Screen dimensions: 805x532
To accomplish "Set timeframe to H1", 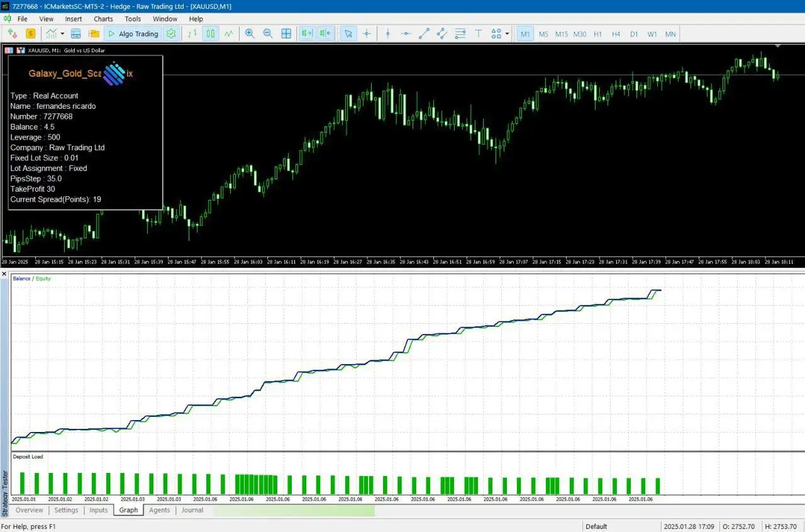I will [597, 34].
